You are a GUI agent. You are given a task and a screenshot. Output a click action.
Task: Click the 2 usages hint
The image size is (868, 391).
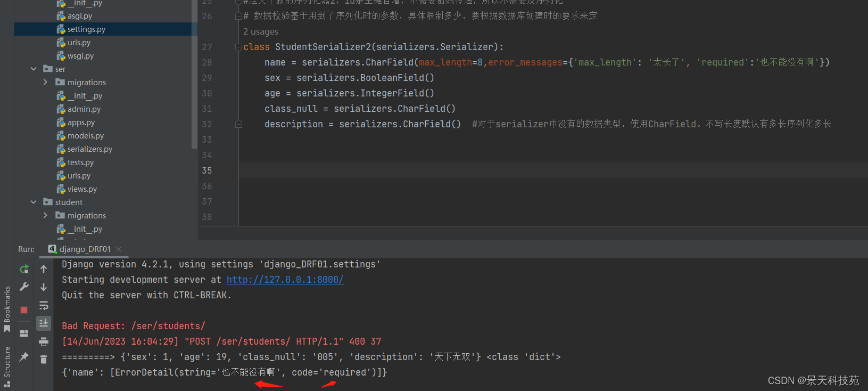[261, 32]
